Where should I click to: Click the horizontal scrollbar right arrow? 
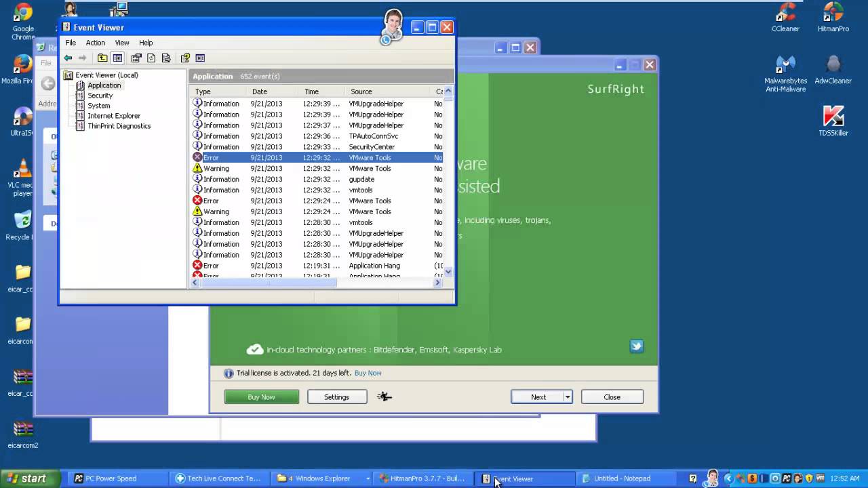pos(437,283)
